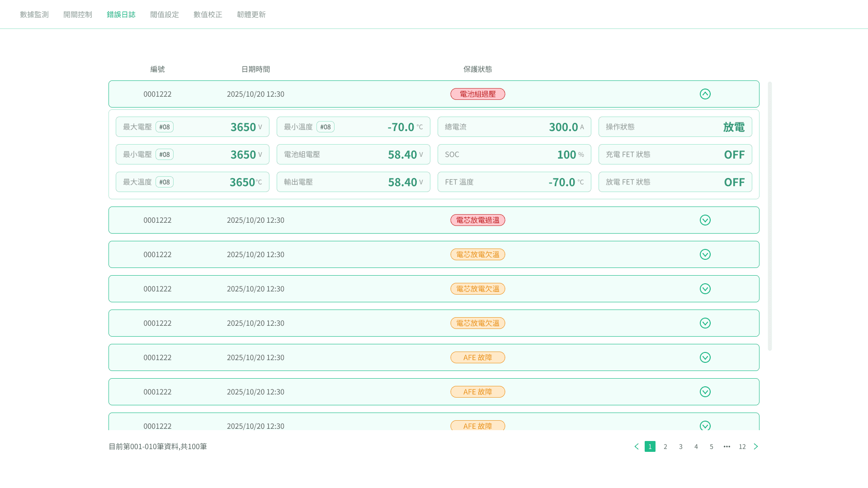Viewport: 868px width, 488px height.
Task: Click the pagination ellipsis icon
Action: (726, 446)
